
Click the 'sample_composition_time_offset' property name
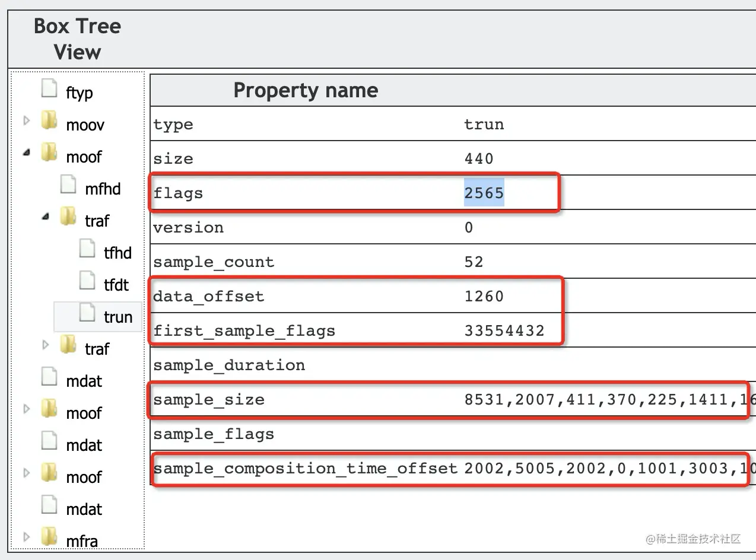pos(306,469)
